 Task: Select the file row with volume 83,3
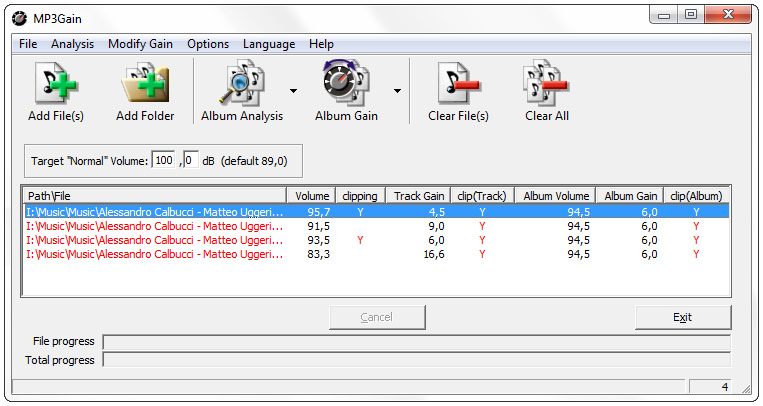click(376, 254)
